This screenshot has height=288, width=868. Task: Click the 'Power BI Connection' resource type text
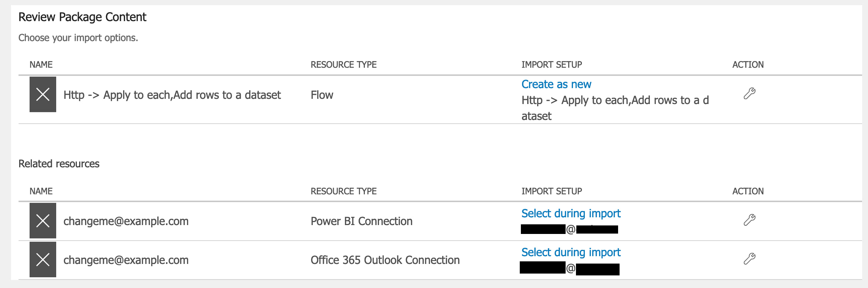[x=361, y=221]
